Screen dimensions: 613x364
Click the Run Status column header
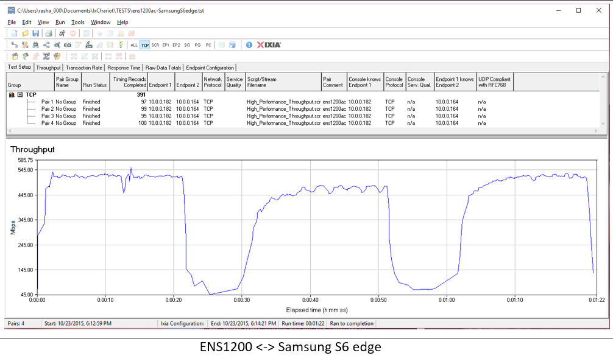point(96,82)
